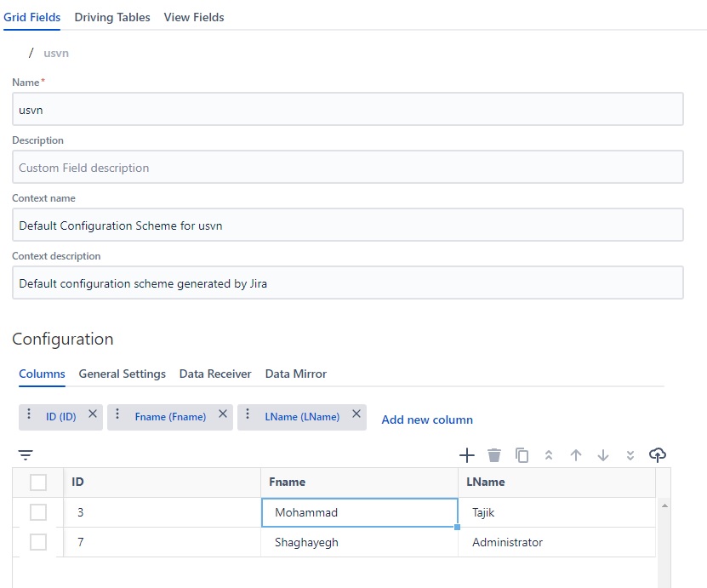The image size is (707, 588).
Task: Toggle the select-all checkbox in grid header
Action: (37, 482)
